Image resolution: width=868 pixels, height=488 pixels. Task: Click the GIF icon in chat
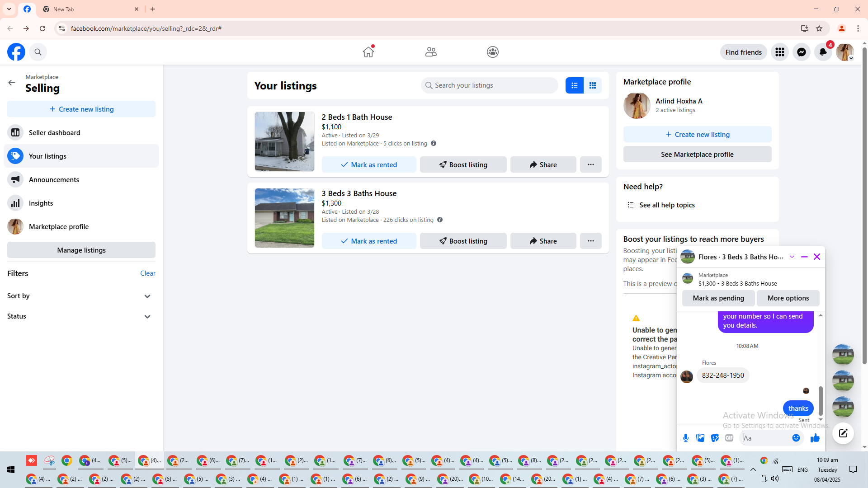(729, 438)
